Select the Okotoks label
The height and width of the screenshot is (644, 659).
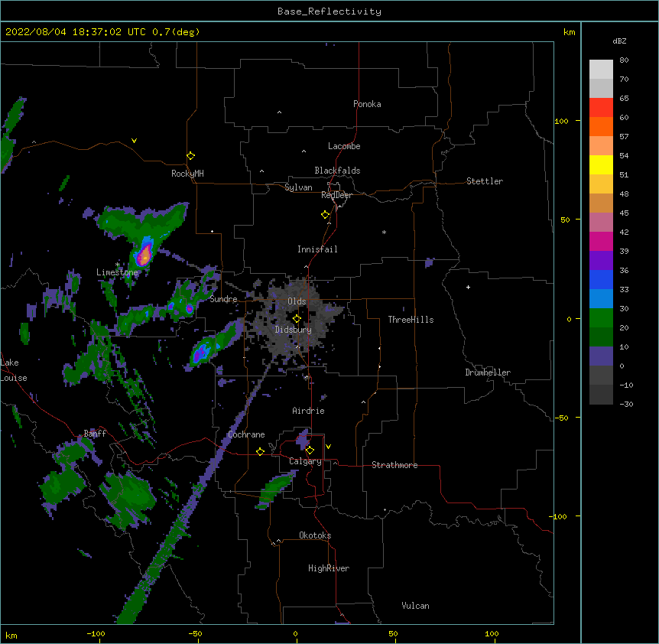tap(315, 535)
